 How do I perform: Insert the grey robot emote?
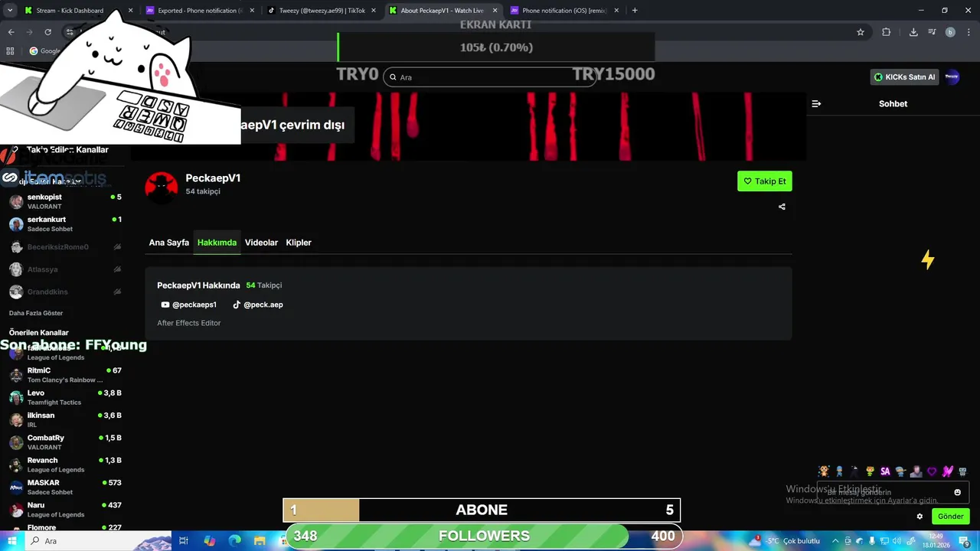[x=962, y=471]
